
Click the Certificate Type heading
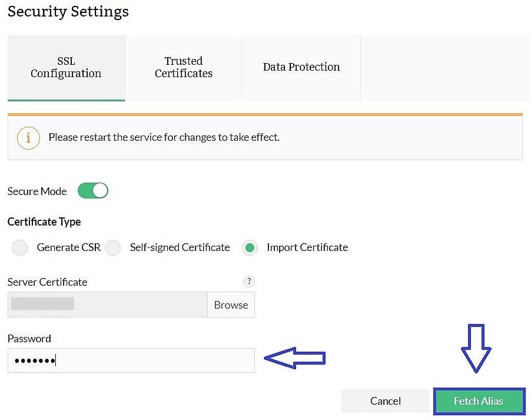[44, 222]
